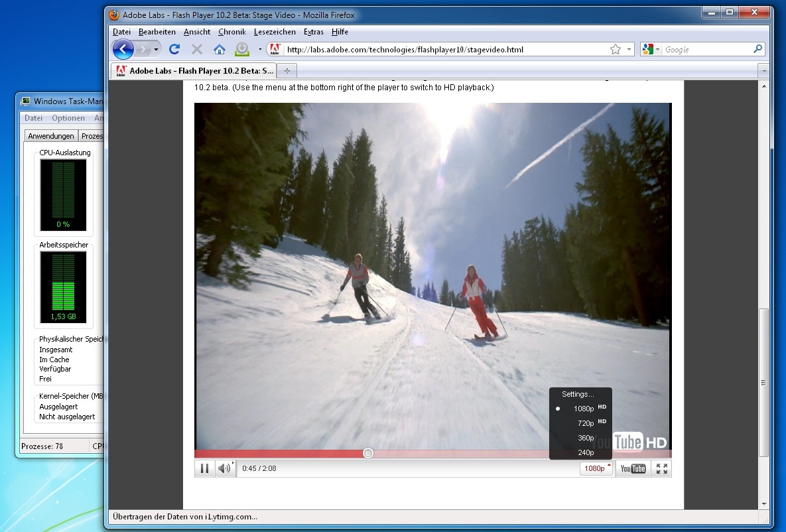Open a new tab button
Image resolution: width=786 pixels, height=532 pixels.
287,70
